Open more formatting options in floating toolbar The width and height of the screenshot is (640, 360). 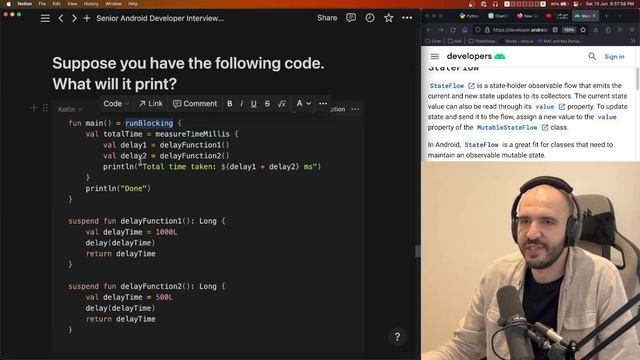point(323,104)
